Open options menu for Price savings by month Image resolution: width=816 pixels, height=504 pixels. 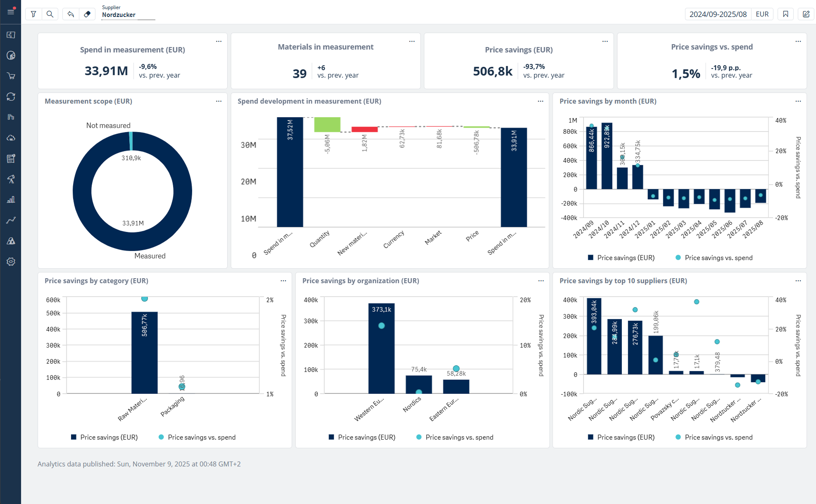click(798, 101)
